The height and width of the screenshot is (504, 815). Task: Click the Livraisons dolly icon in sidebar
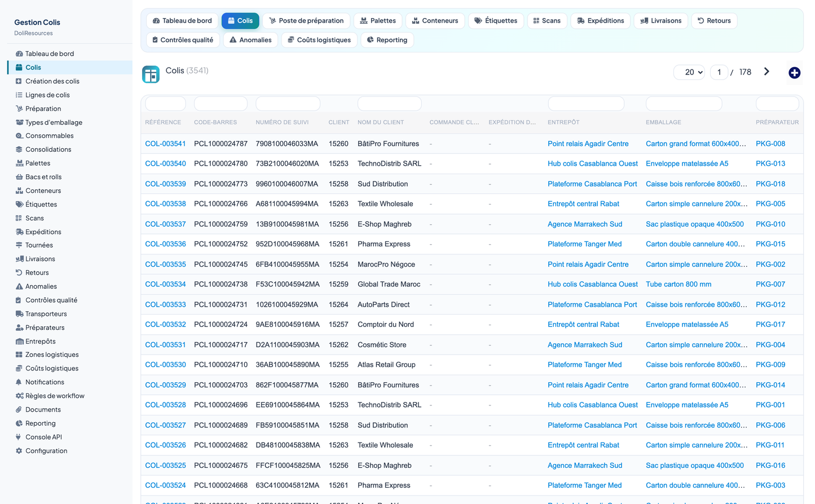(x=19, y=259)
